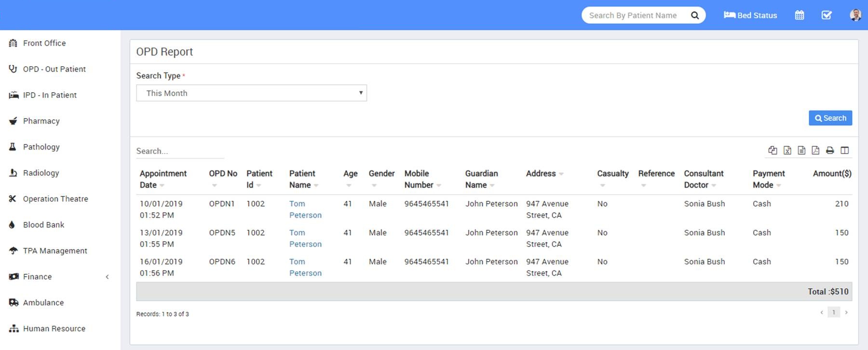Sort by Appointment Date column
Screen dimensions: 868x350
point(163,179)
